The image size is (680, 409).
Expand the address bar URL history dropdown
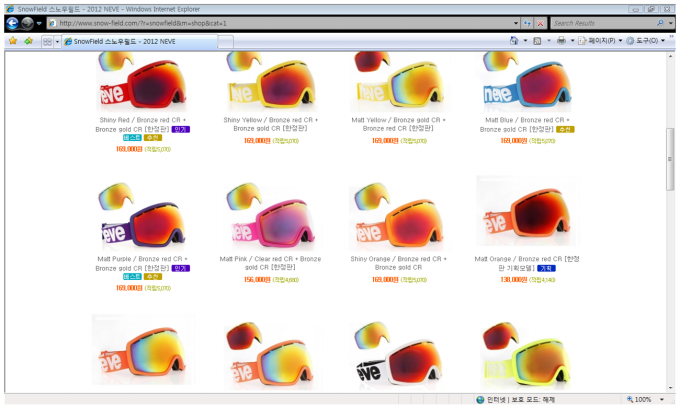point(516,23)
